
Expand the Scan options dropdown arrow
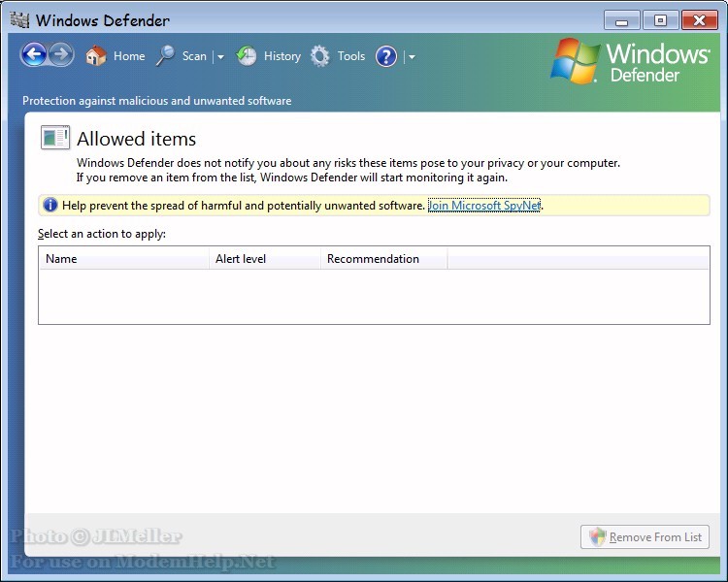click(220, 57)
